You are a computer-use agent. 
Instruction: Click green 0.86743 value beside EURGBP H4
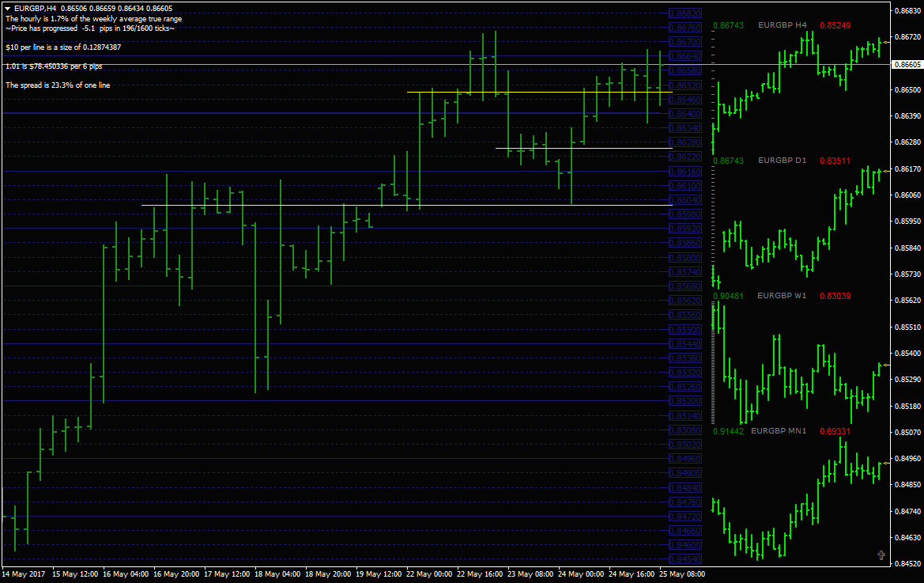point(728,25)
